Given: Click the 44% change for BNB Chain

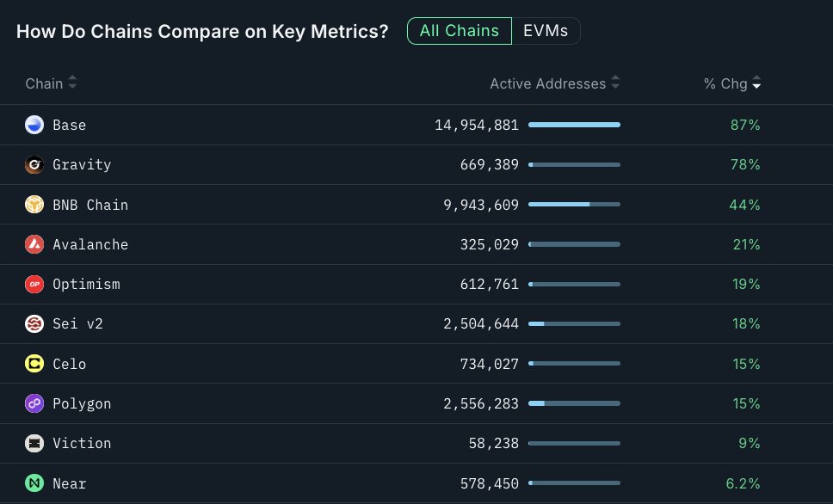Looking at the screenshot, I should 745,205.
